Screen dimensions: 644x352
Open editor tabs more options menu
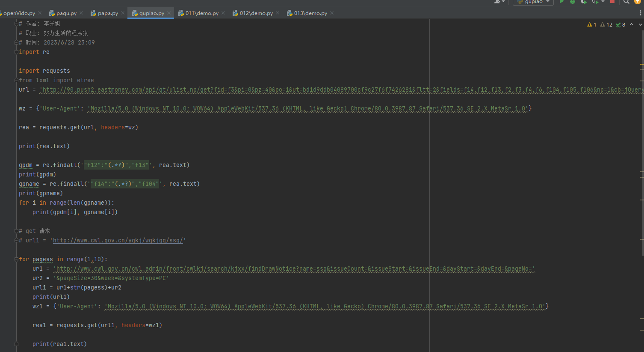coord(640,13)
